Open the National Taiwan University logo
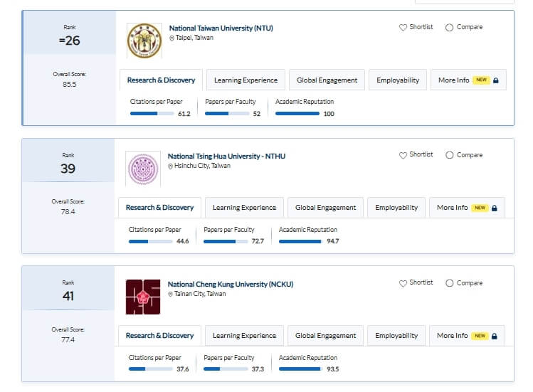Viewport: 533px width, 392px height. coord(144,41)
